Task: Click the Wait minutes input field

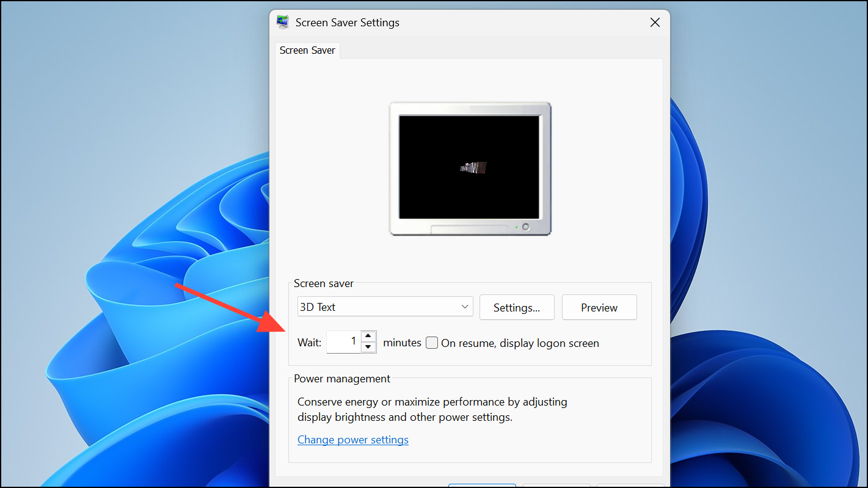Action: coord(343,342)
